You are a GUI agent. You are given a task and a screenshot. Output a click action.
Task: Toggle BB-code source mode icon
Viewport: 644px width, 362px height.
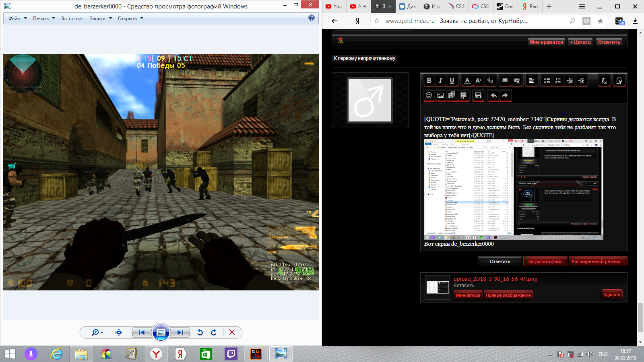click(619, 81)
